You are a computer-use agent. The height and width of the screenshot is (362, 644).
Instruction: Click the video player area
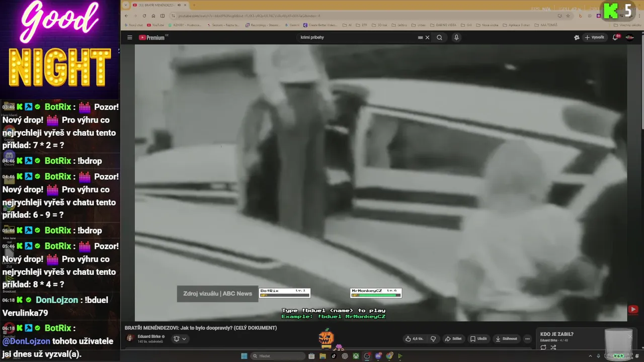coord(381,183)
